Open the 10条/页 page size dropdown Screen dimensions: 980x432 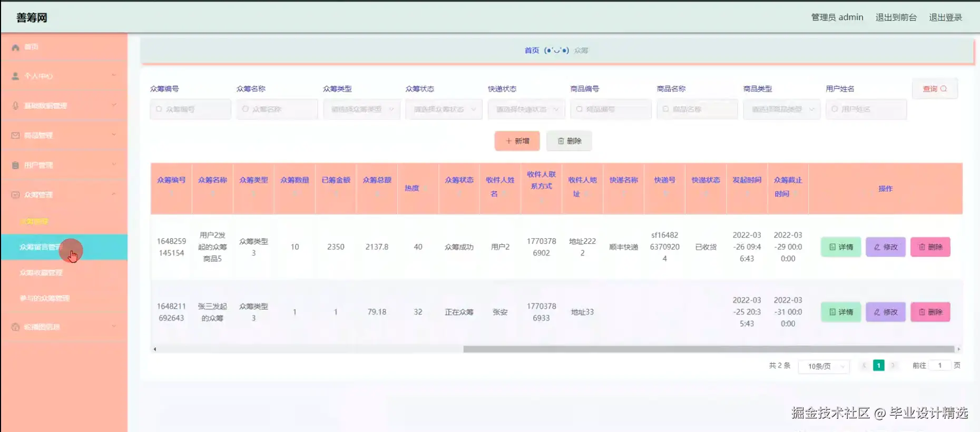coord(824,366)
